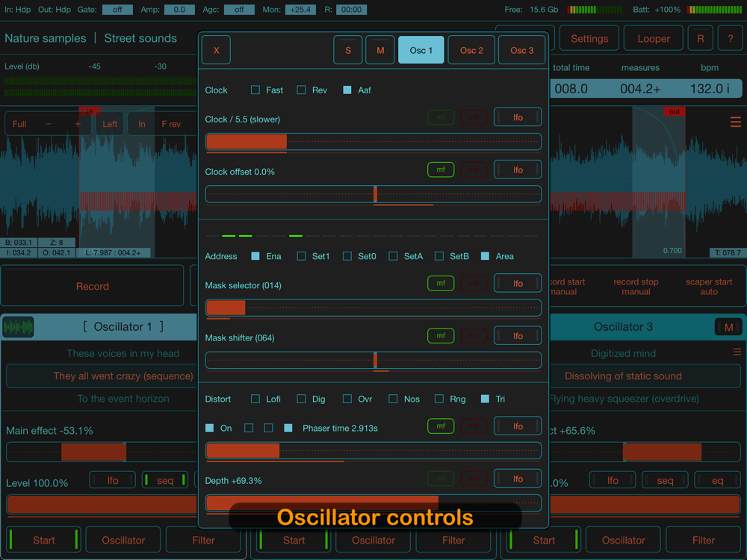Click the R button in top bar
This screenshot has height=560, width=747.
click(700, 39)
